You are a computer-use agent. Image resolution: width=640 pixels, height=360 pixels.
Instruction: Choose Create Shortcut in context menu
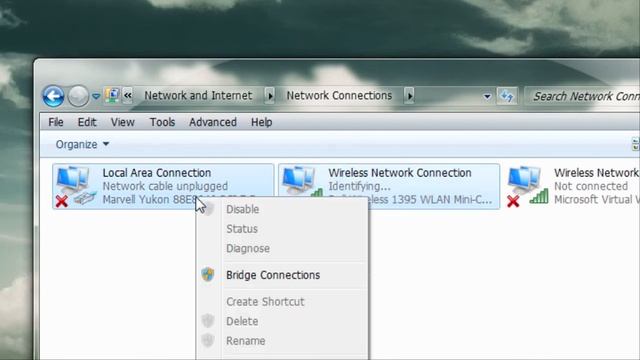coord(282,302)
